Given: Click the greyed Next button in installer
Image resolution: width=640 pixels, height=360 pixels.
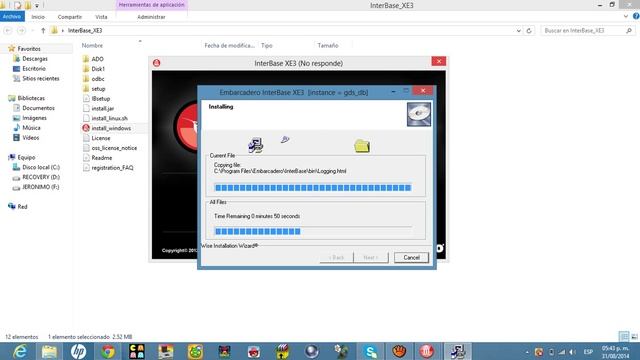Looking at the screenshot, I should click(x=371, y=258).
